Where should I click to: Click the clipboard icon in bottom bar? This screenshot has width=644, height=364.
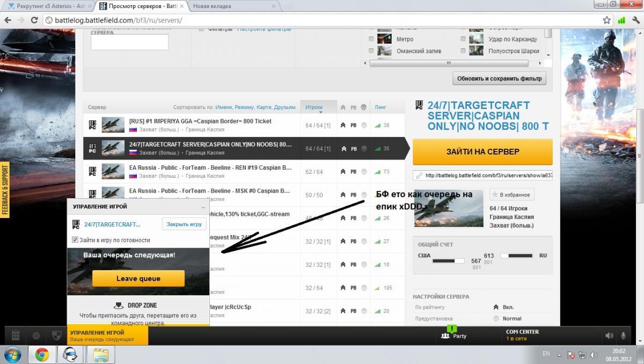point(16,336)
